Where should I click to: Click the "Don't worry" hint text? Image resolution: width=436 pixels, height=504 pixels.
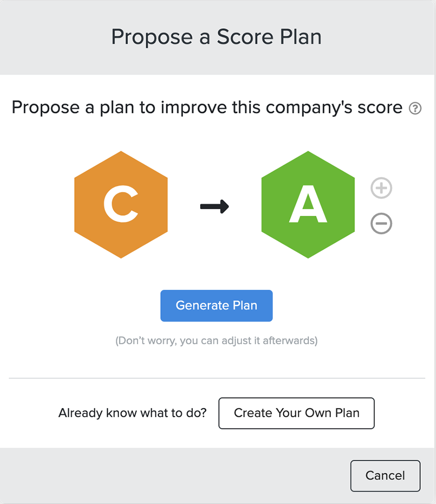pos(216,341)
